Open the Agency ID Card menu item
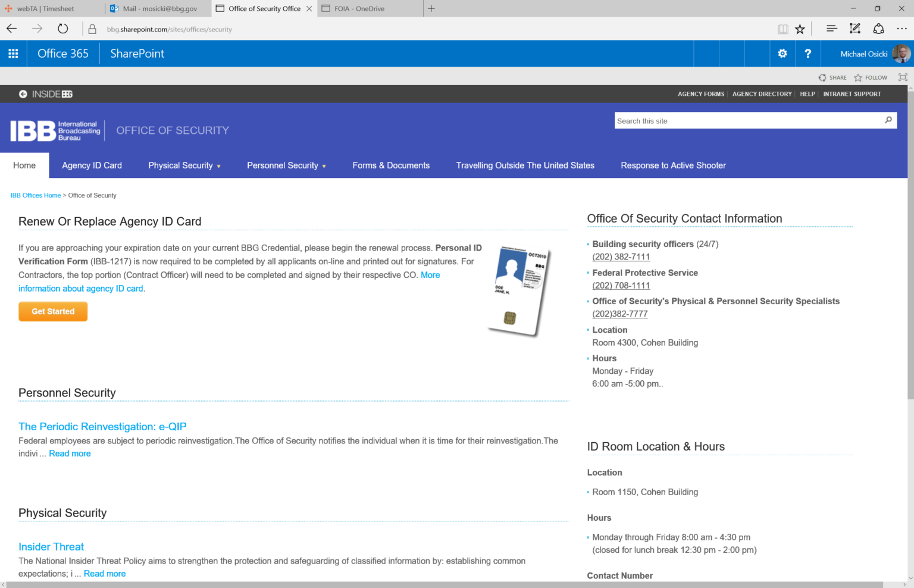 92,165
